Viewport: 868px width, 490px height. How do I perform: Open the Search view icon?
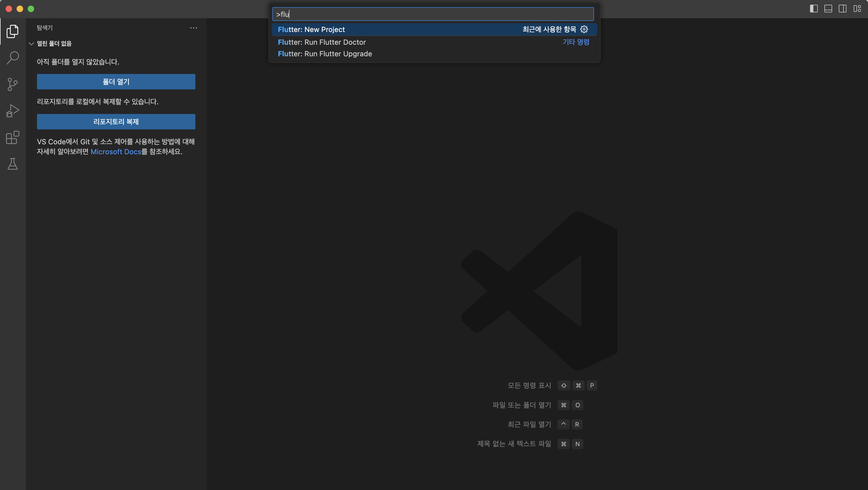(12, 58)
